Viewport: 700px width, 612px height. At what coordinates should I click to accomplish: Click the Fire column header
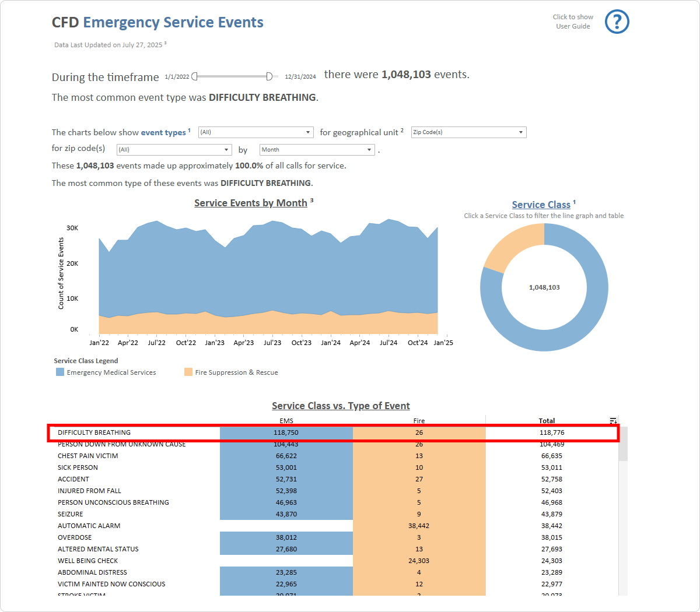[x=419, y=420]
